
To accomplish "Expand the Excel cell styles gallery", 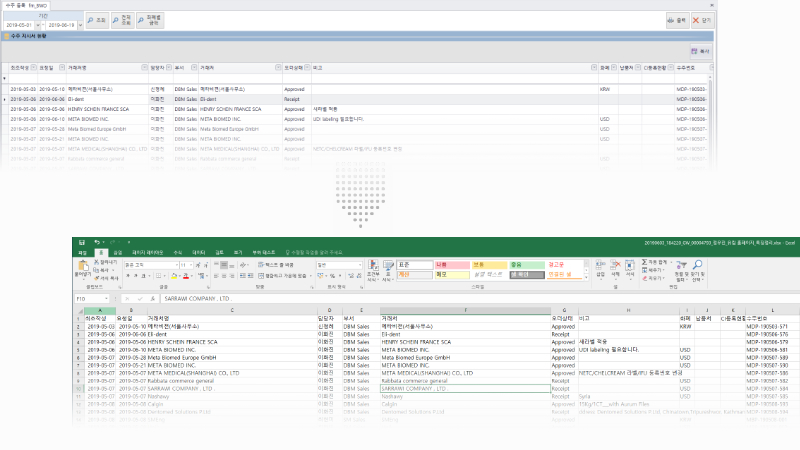I will point(586,277).
